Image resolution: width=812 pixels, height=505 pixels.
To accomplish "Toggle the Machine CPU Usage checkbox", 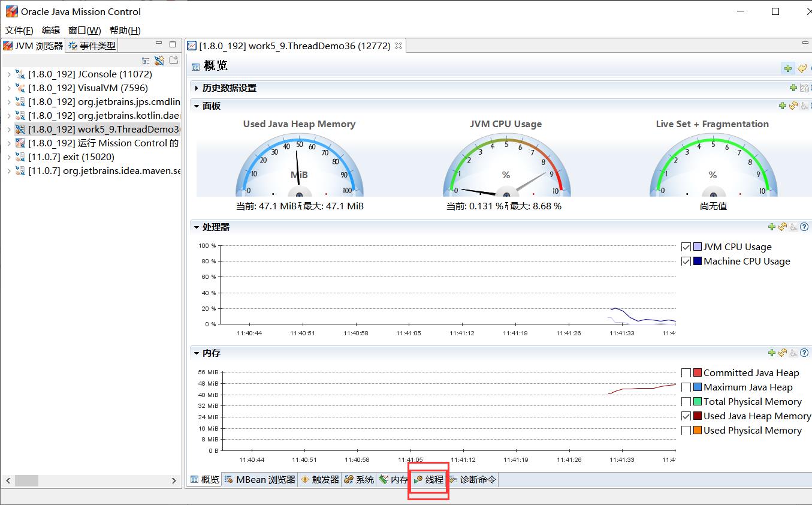I will tap(686, 261).
